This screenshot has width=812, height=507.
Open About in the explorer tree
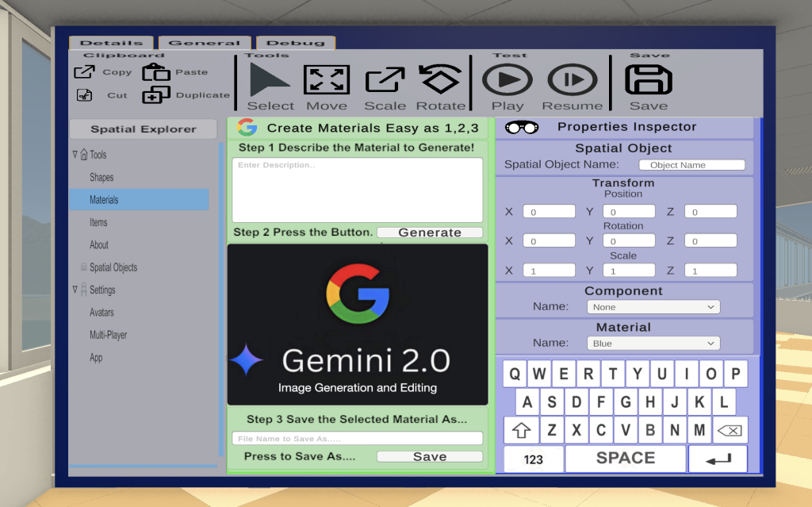tap(99, 244)
